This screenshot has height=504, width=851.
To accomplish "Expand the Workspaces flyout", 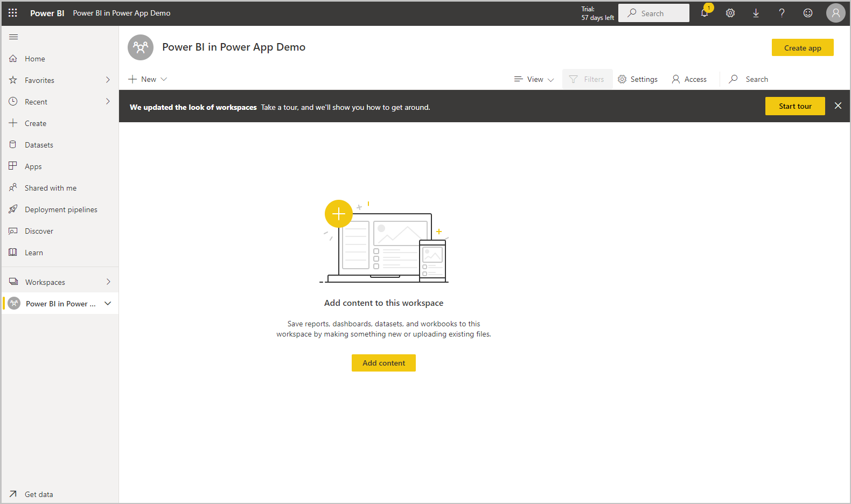I will (x=108, y=282).
